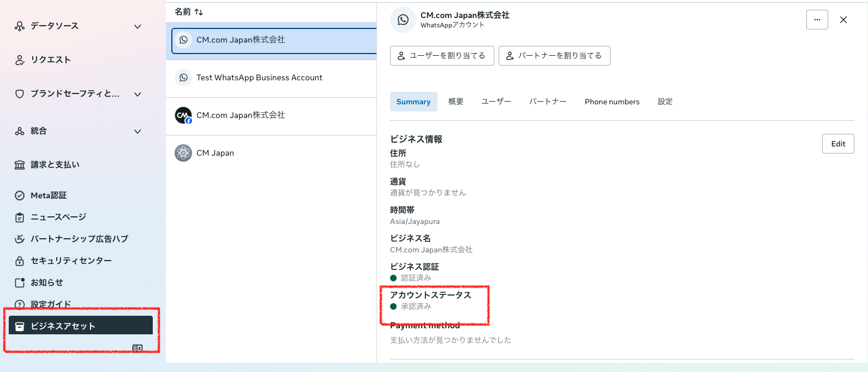
Task: Click the WhatsAppアカウント subtitle in header
Action: (x=452, y=25)
